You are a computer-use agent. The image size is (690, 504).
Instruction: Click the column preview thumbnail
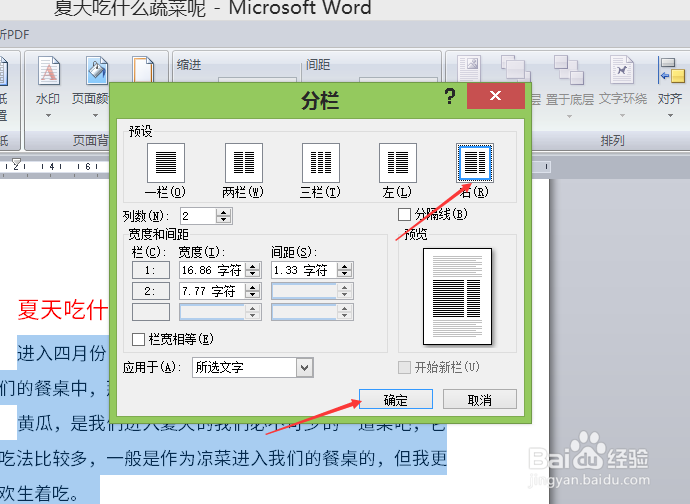457,296
